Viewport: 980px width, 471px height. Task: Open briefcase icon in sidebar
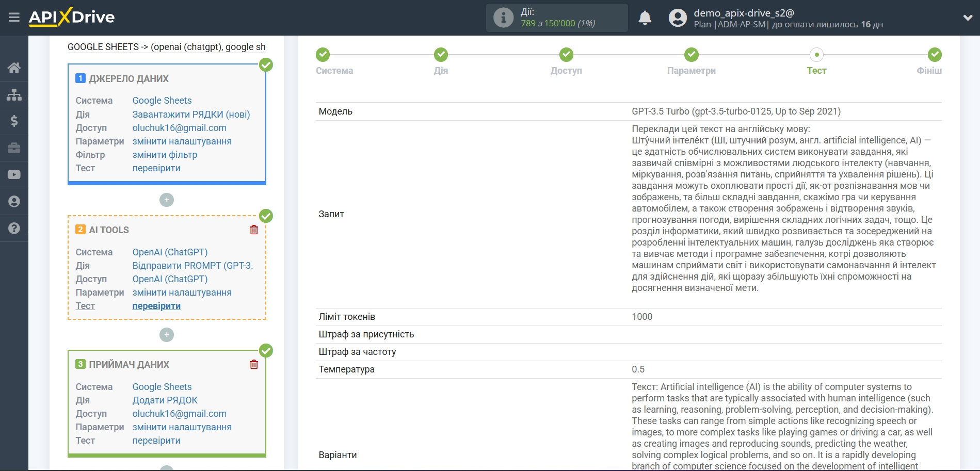pos(14,148)
